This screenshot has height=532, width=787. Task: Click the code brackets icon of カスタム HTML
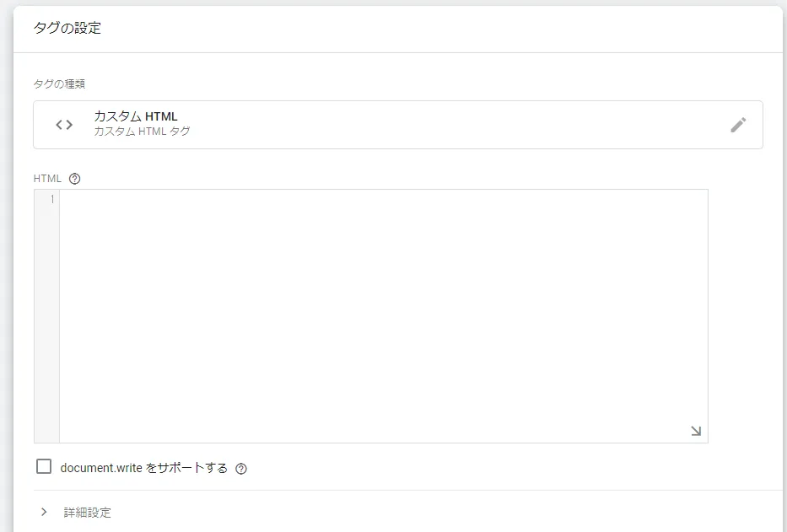pyautogui.click(x=64, y=125)
